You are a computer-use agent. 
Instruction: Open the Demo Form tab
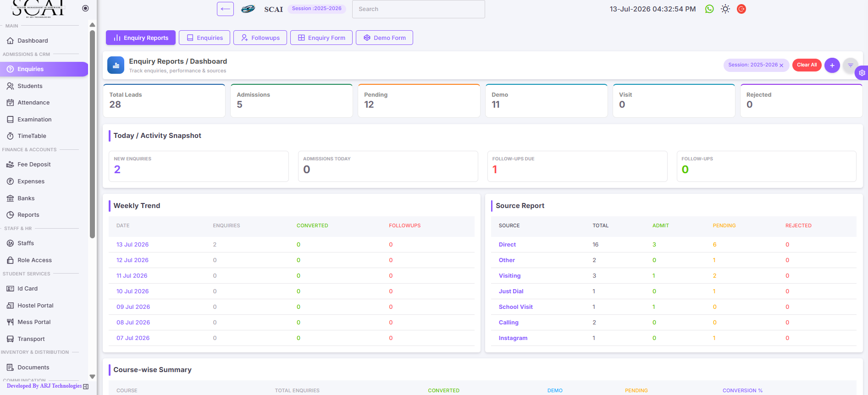(384, 38)
